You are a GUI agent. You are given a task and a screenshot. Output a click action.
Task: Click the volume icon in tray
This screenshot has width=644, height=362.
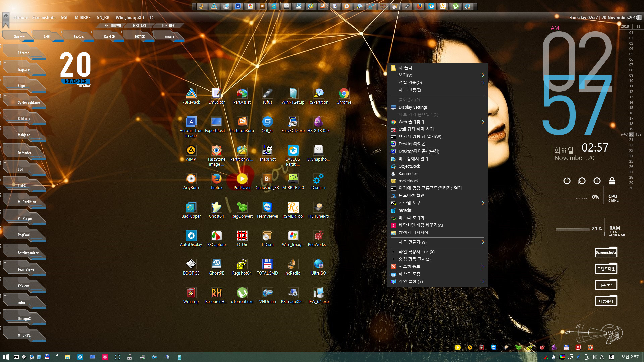tap(594, 357)
